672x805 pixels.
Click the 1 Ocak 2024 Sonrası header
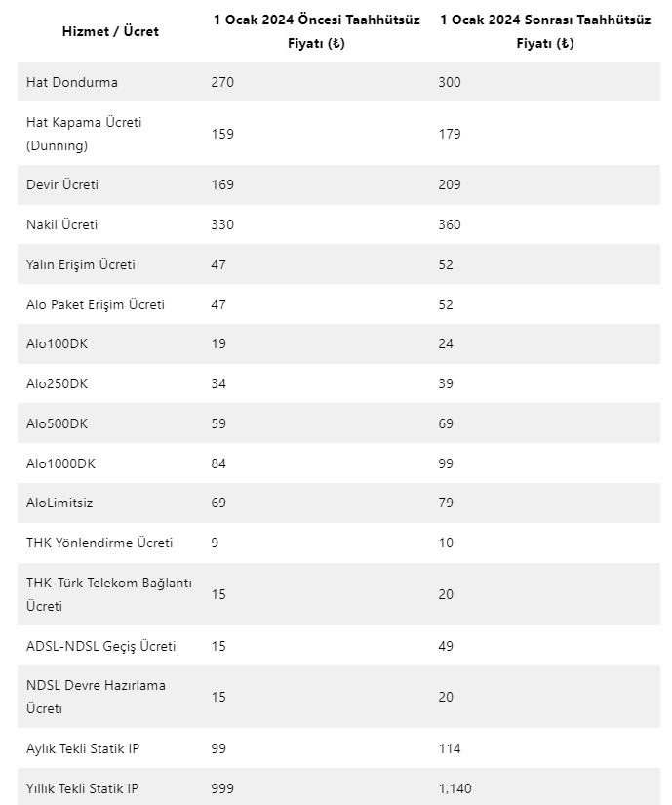click(x=544, y=31)
